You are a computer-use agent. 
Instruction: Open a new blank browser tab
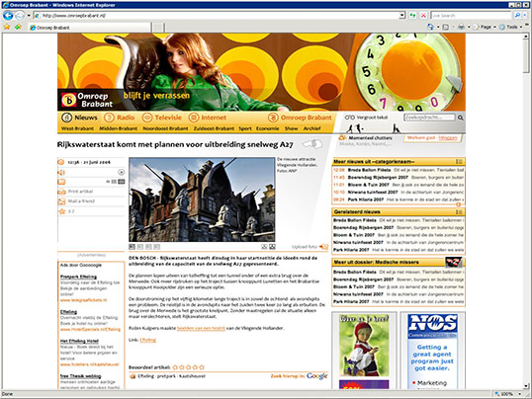158,28
